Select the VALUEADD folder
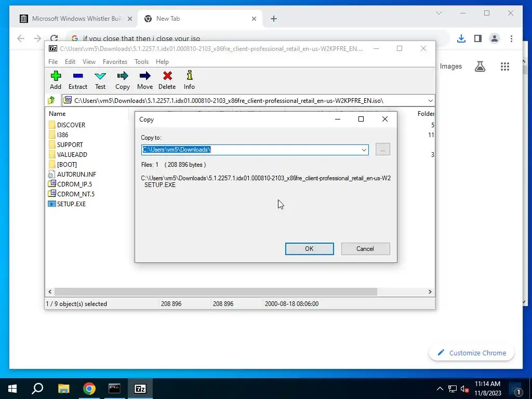This screenshot has width=532, height=399. [68, 154]
